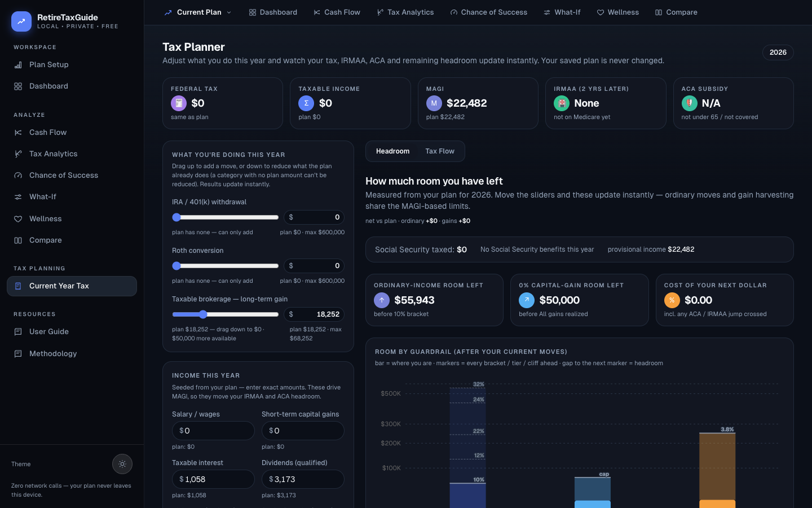The width and height of the screenshot is (812, 508).
Task: Click the Taxable brokerage long-term gain slider
Action: [x=225, y=314]
